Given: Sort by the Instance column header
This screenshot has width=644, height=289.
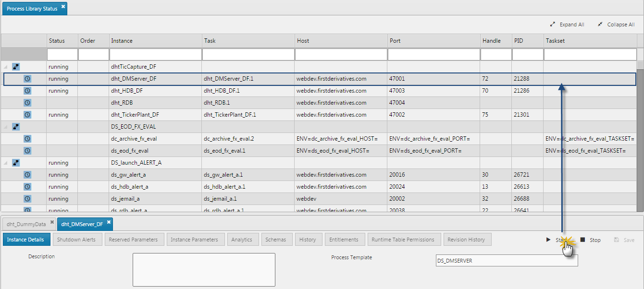Looking at the screenshot, I should point(155,41).
